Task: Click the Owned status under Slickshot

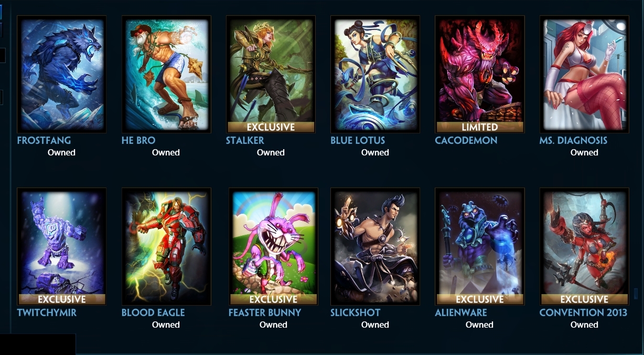Action: click(375, 325)
